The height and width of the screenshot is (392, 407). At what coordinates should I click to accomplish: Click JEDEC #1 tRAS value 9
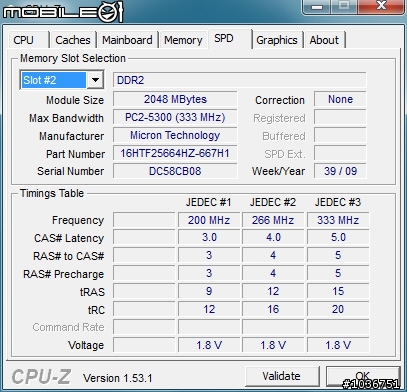209,291
